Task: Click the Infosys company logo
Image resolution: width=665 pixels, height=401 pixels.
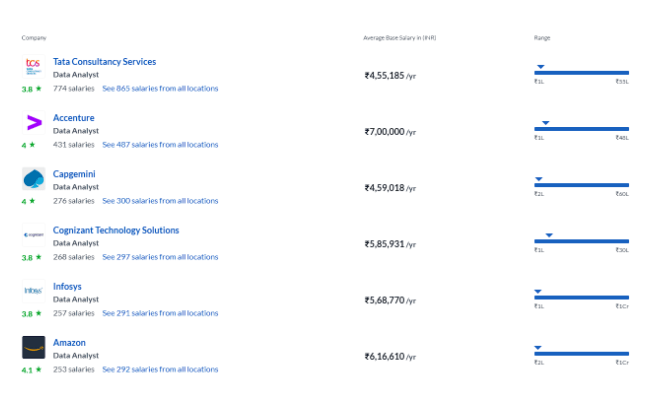Action: 33,291
